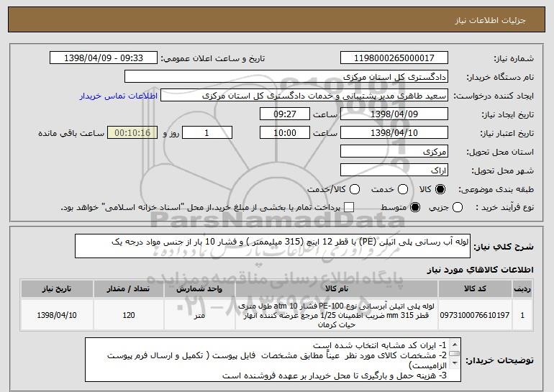Image resolution: width=554 pixels, height=392 pixels.
Task: Click the کد کالا column header
Action: coord(475,289)
